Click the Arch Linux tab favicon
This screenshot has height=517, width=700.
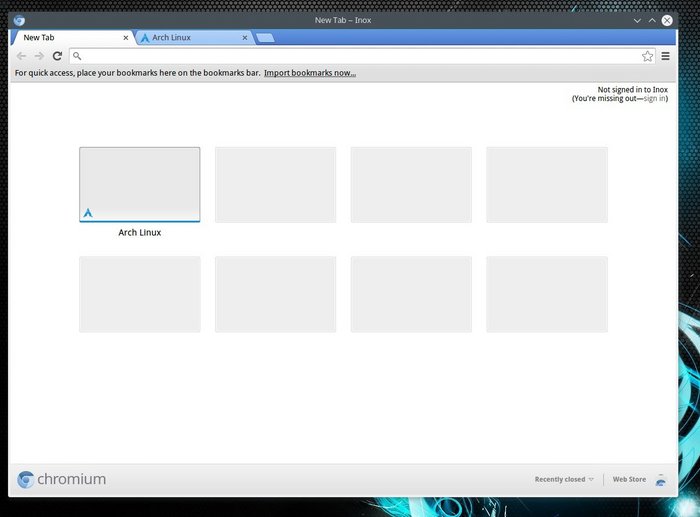145,38
